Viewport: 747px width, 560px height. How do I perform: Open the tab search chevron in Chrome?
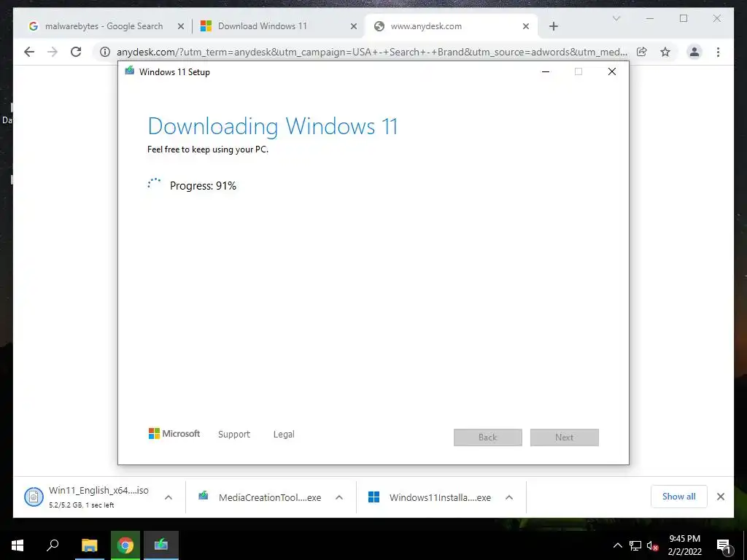[616, 18]
